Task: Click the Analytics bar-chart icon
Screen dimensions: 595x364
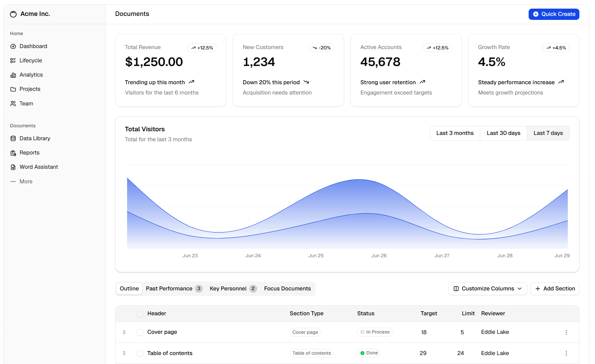Action: 13,75
